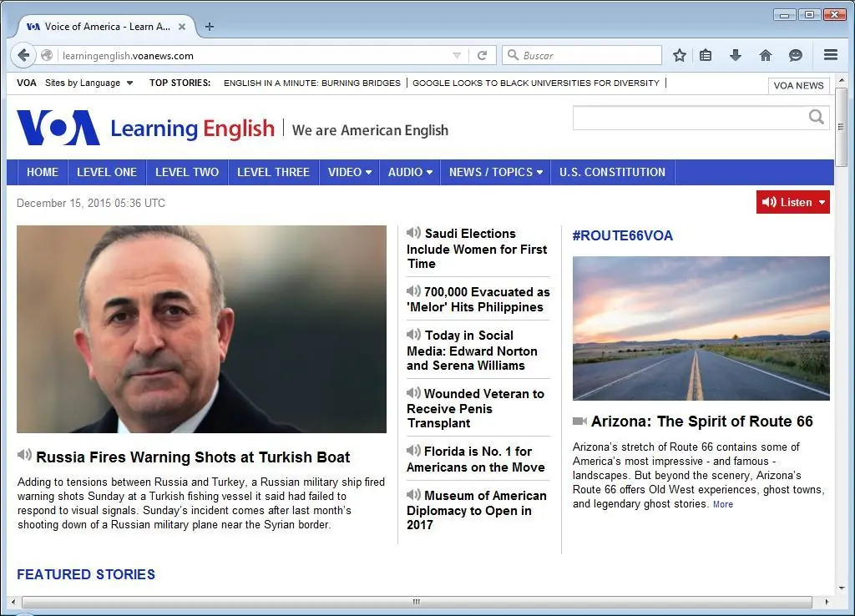The height and width of the screenshot is (616, 855).
Task: Go back with the browser back arrow
Action: pyautogui.click(x=23, y=55)
